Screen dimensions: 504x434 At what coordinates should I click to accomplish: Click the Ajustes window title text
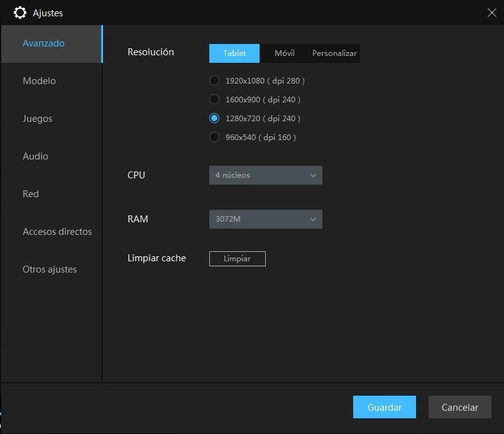(48, 13)
